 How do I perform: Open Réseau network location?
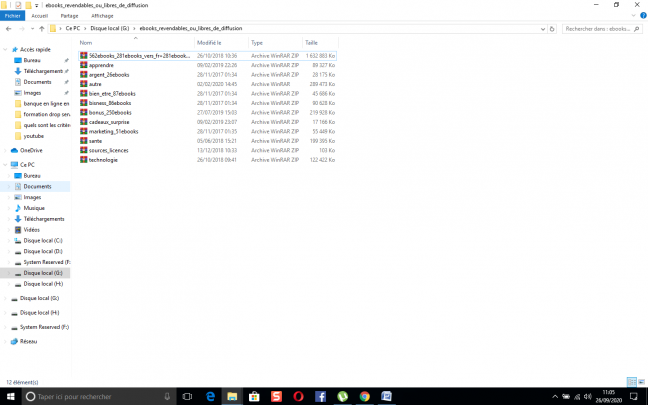tap(28, 341)
